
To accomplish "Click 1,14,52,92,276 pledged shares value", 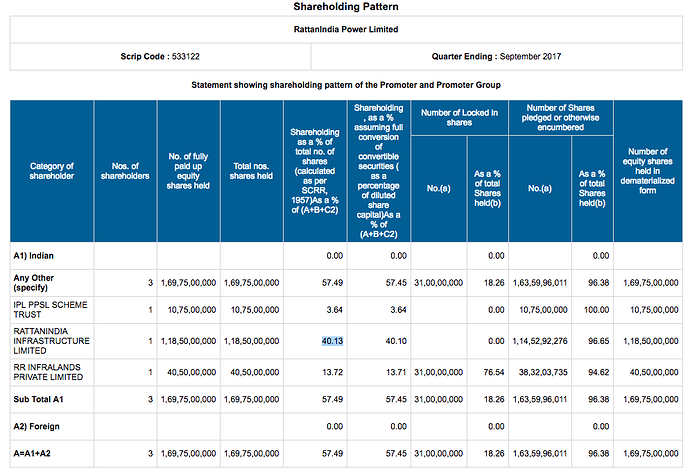I will (540, 341).
